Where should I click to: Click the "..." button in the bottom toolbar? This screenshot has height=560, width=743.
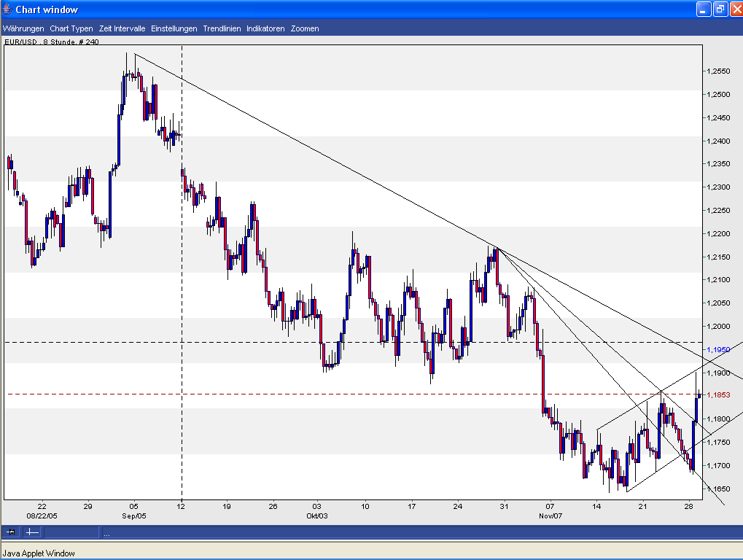[x=106, y=533]
